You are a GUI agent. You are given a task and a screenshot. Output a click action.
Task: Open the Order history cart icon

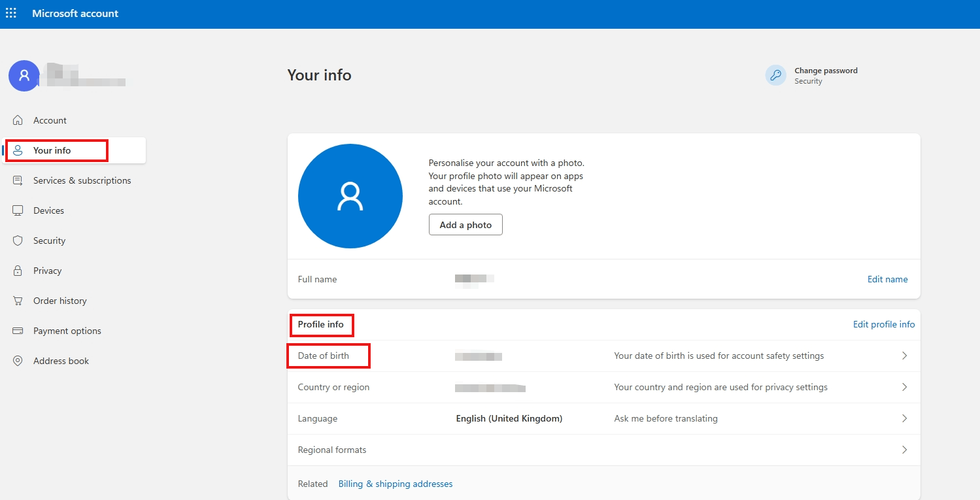[x=18, y=301]
